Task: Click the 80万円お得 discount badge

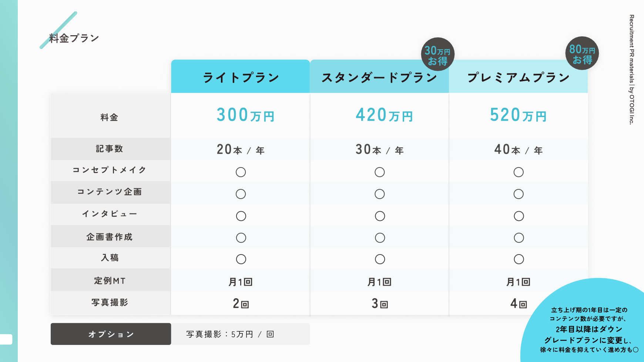Action: [582, 53]
